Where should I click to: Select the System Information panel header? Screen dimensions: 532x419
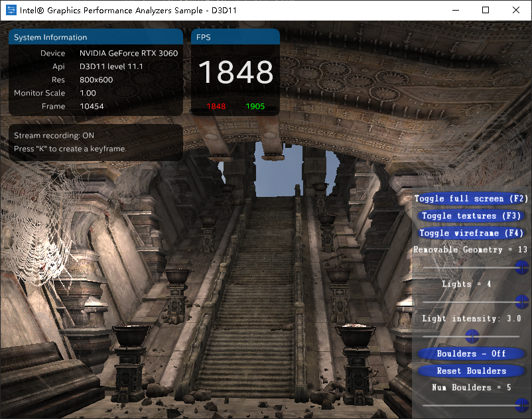[x=52, y=36]
